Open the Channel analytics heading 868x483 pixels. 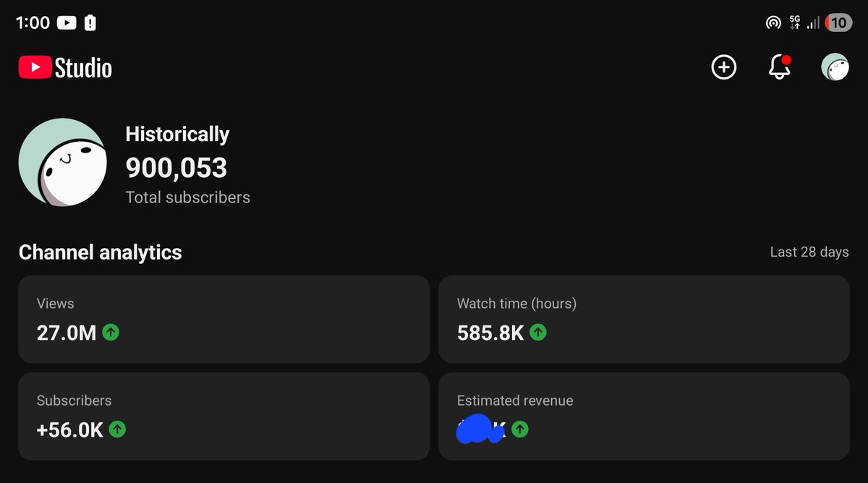tap(101, 252)
